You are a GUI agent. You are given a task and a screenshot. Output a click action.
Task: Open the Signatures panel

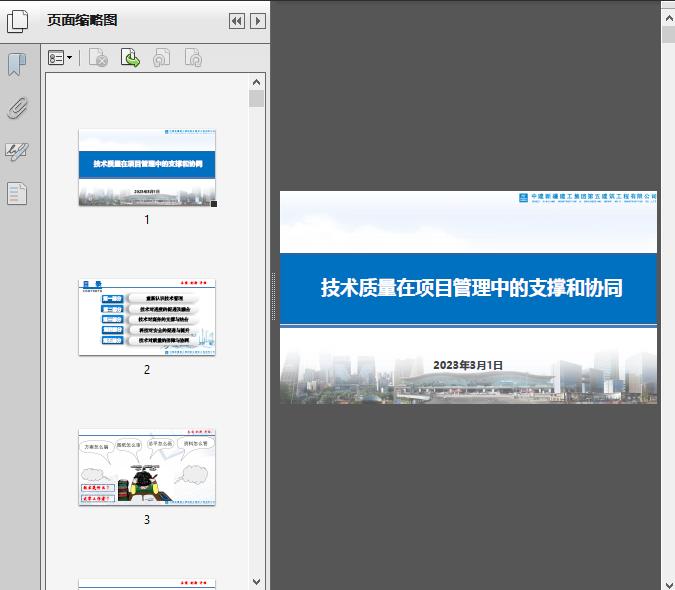(x=17, y=151)
